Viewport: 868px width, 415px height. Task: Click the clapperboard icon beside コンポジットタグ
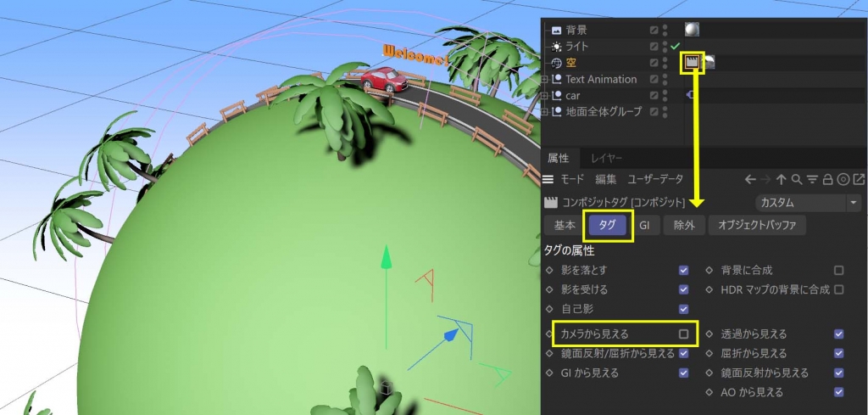click(551, 203)
